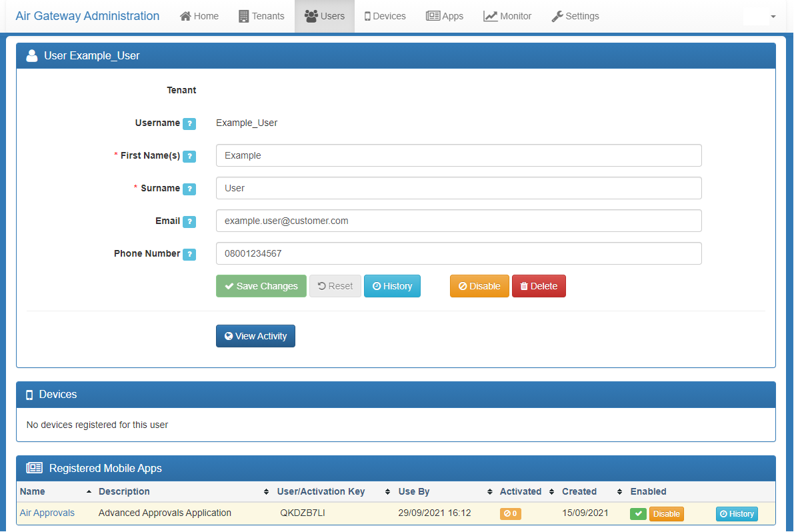Disable the Air Approvals app registration

click(667, 514)
